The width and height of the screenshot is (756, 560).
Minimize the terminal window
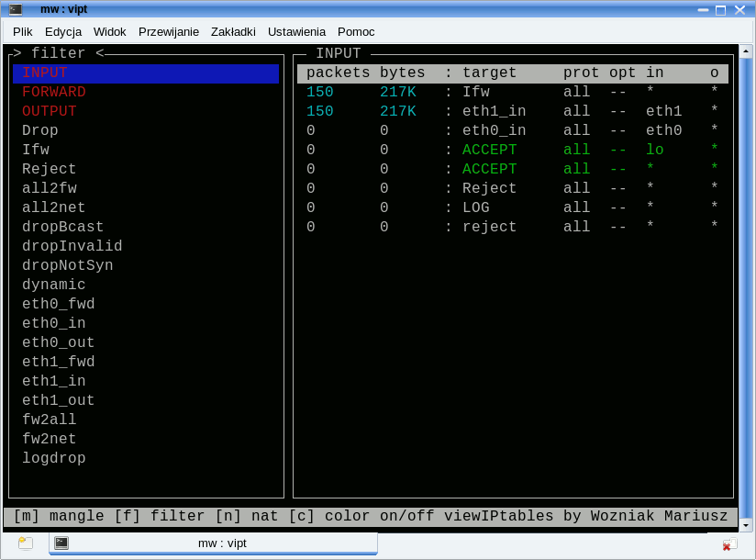pyautogui.click(x=703, y=10)
